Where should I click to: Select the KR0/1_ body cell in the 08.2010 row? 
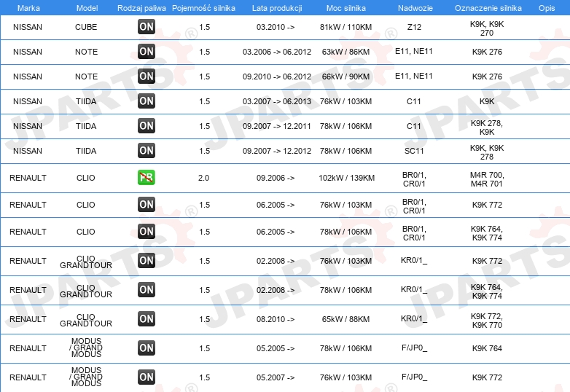point(414,318)
